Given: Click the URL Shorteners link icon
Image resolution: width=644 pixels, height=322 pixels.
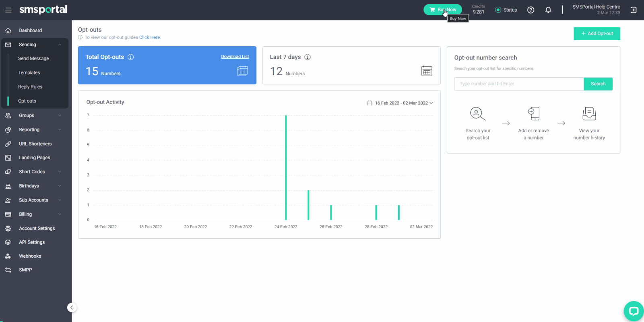Looking at the screenshot, I should [8, 144].
